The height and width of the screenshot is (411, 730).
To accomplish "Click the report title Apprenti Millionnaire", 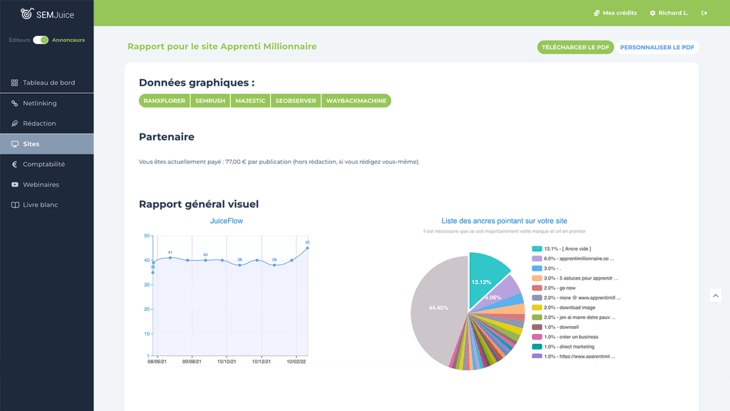I will 222,47.
